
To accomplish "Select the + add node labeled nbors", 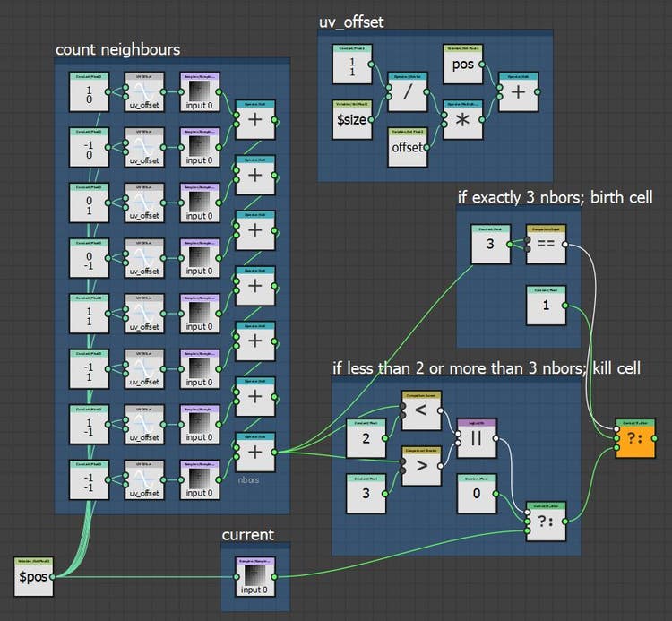I will click(x=255, y=453).
